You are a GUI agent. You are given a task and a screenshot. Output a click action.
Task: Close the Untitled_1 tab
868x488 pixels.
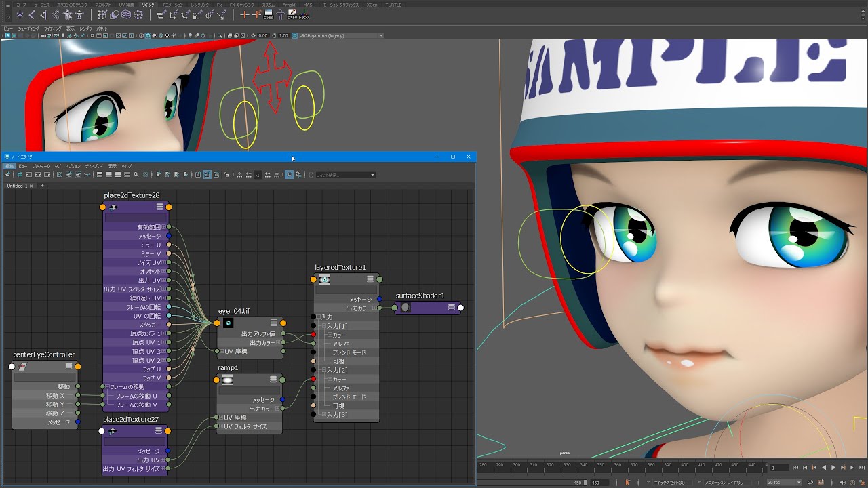click(31, 186)
